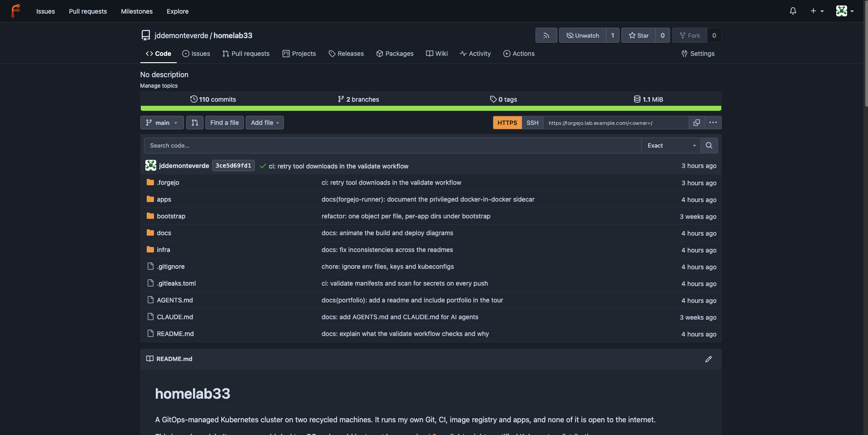Open the Forgejo home logo
The image size is (868, 435).
(16, 11)
